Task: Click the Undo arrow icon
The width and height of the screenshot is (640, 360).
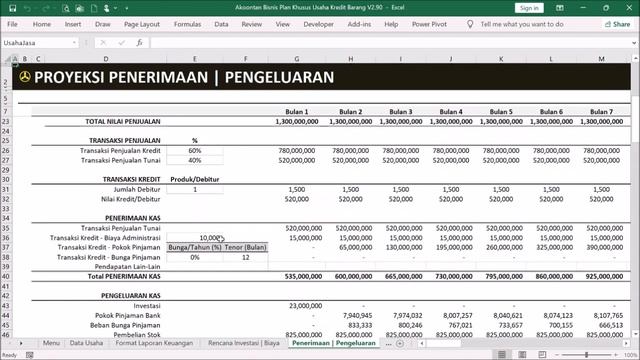Action: (27, 8)
